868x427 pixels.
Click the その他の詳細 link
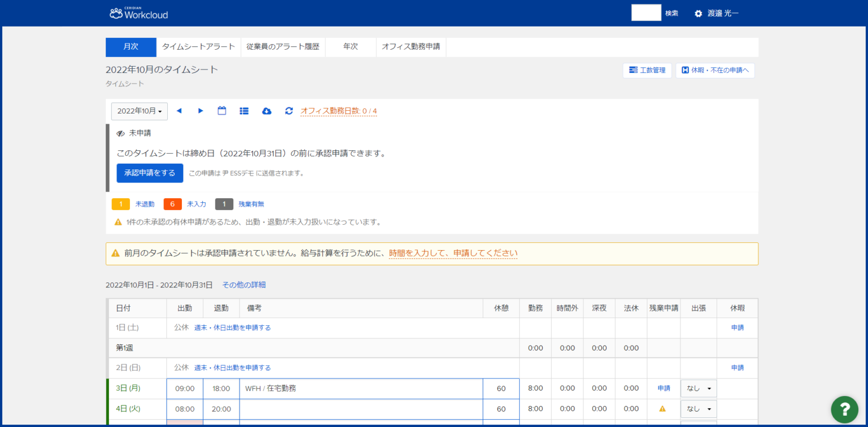coord(244,285)
